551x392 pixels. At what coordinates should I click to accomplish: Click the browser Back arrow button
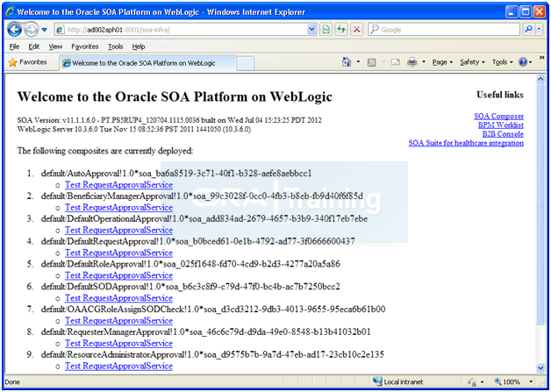coord(14,30)
